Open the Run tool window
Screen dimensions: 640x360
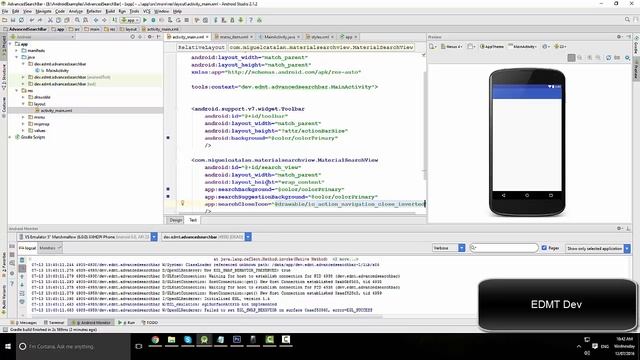(127, 322)
